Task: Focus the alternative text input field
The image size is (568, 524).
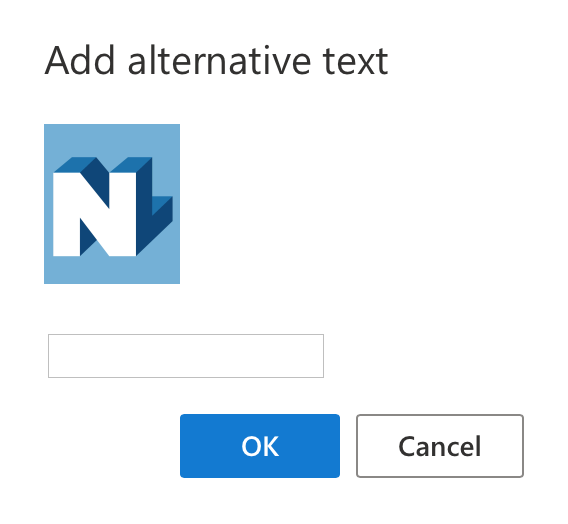Action: pos(186,356)
